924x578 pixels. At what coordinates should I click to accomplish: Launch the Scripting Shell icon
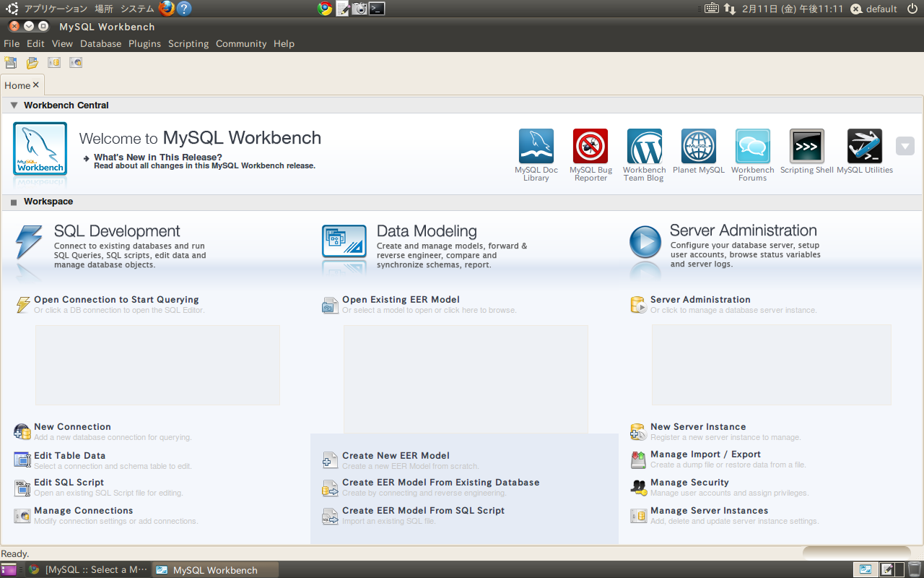pyautogui.click(x=806, y=147)
